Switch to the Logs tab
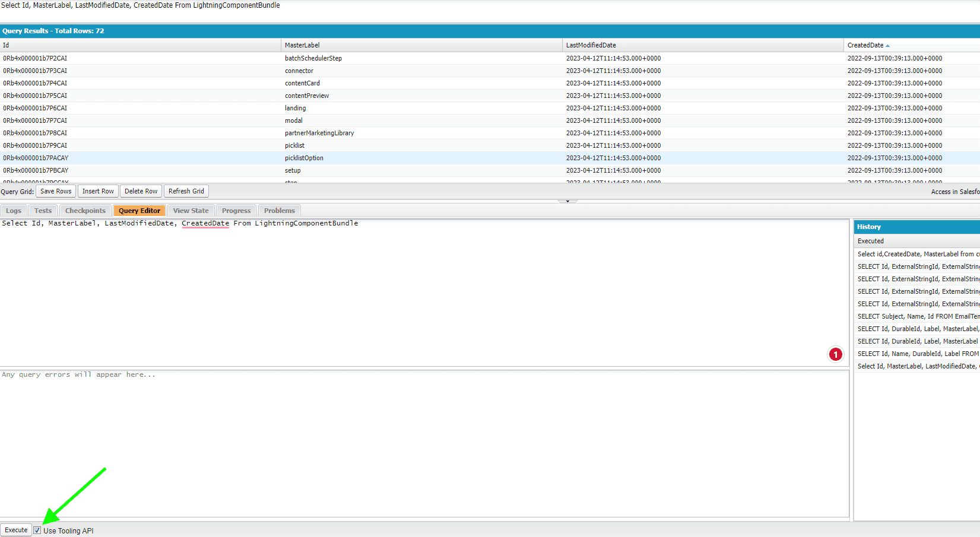 pos(13,210)
